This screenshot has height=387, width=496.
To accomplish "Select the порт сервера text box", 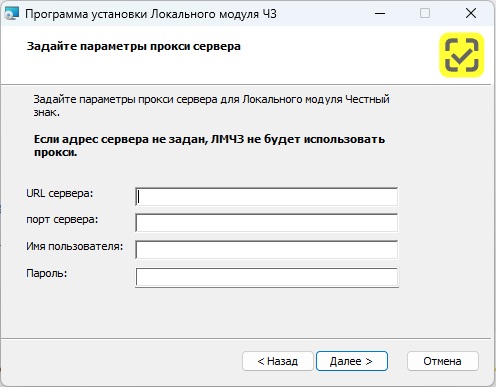I will pyautogui.click(x=267, y=223).
